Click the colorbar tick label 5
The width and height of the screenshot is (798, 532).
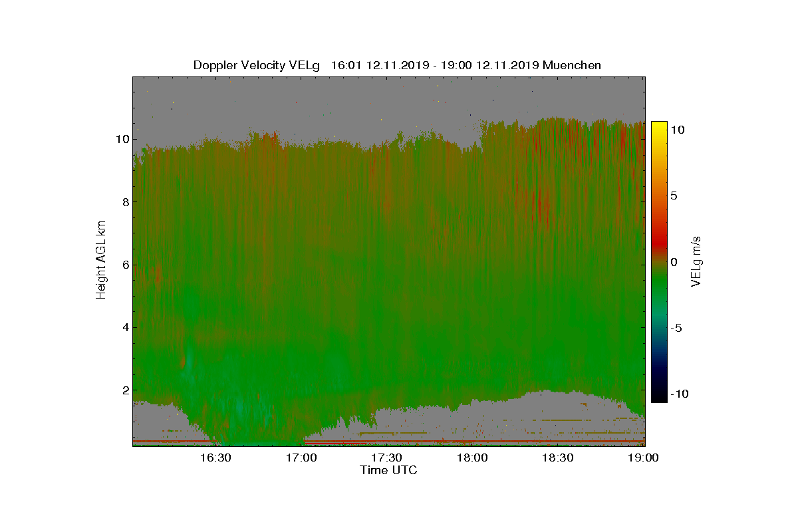[674, 196]
